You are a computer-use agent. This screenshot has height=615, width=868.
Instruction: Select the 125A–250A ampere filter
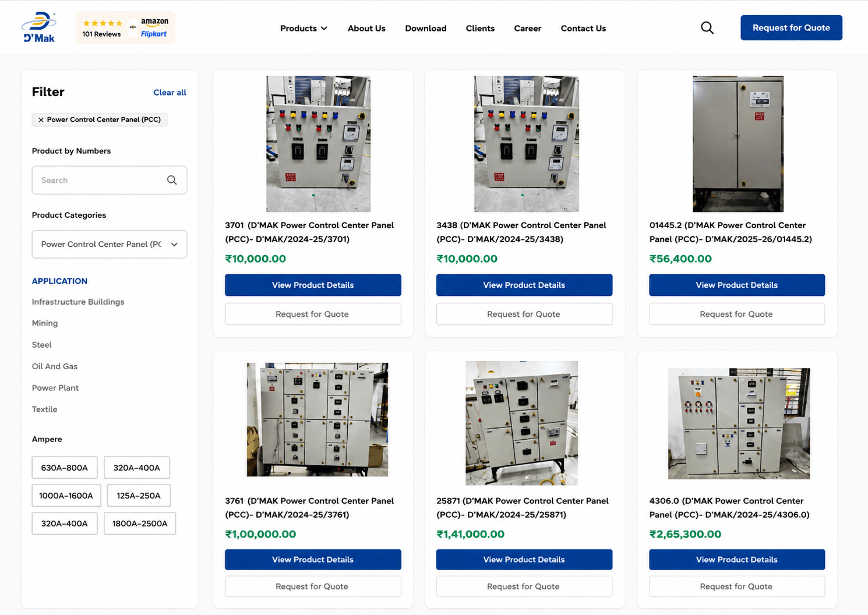[139, 496]
